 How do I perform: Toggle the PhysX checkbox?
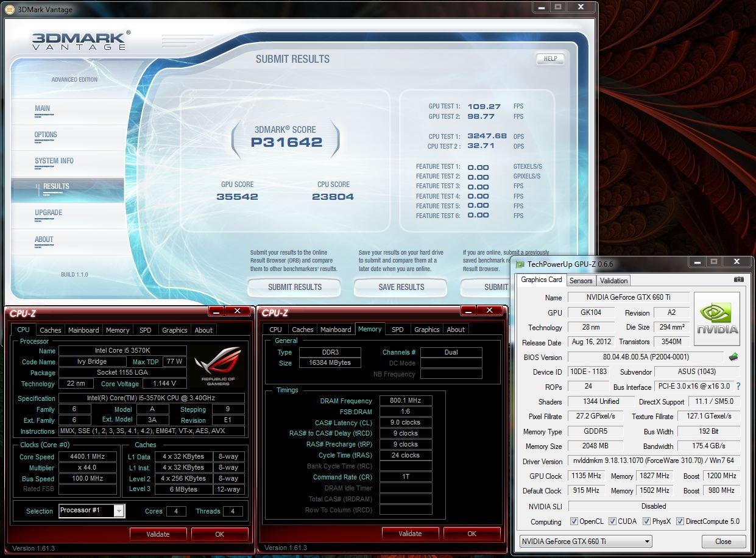(x=646, y=521)
